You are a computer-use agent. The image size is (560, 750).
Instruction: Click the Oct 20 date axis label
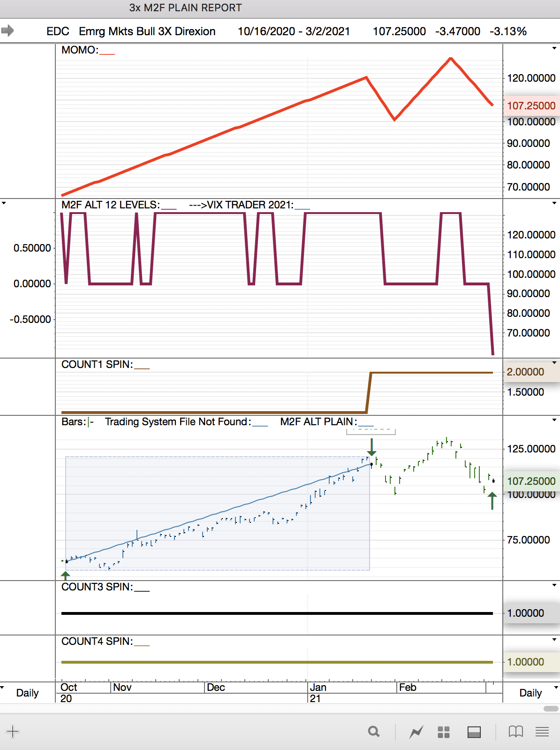68,693
